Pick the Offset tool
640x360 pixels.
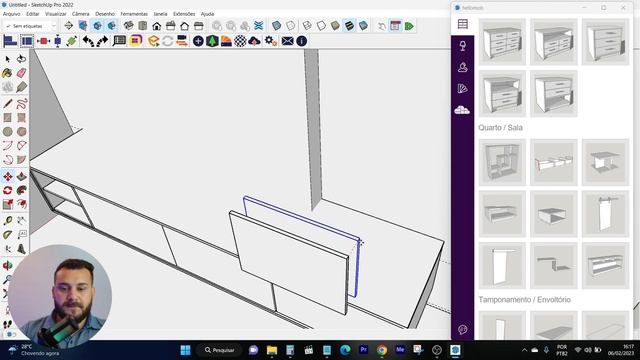point(22,204)
